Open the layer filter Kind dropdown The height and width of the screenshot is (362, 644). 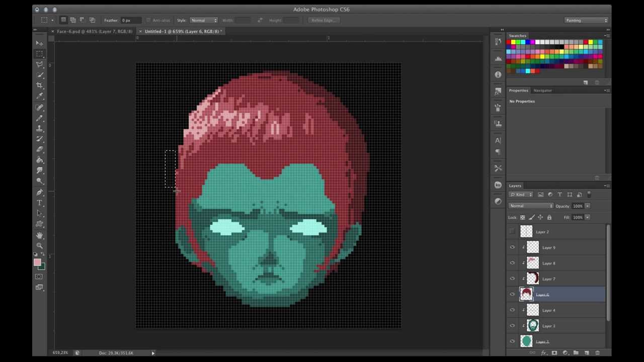[521, 195]
